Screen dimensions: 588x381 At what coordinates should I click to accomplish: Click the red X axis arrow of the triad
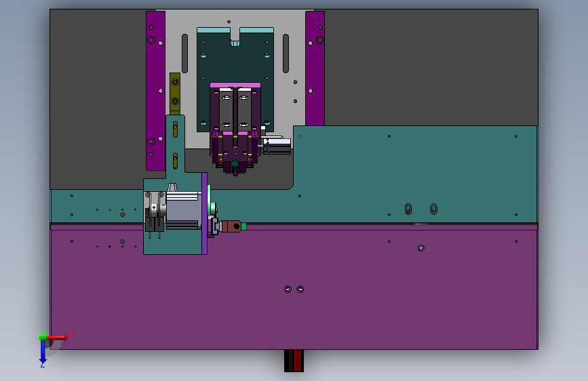click(x=58, y=338)
